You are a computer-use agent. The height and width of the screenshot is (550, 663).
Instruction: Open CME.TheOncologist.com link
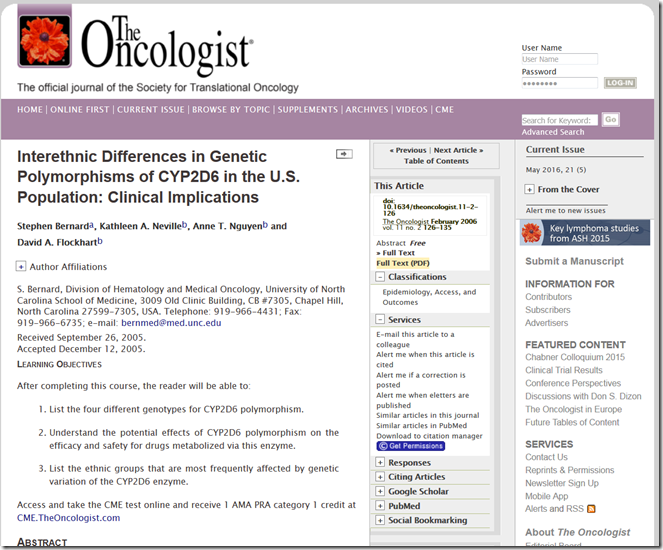[68, 518]
